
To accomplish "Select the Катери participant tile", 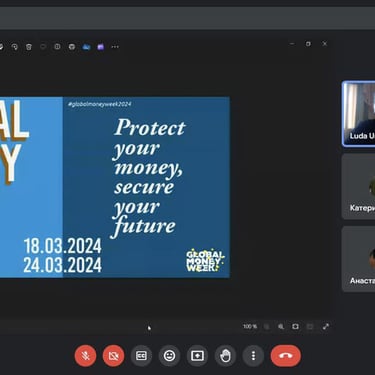I will point(359,186).
